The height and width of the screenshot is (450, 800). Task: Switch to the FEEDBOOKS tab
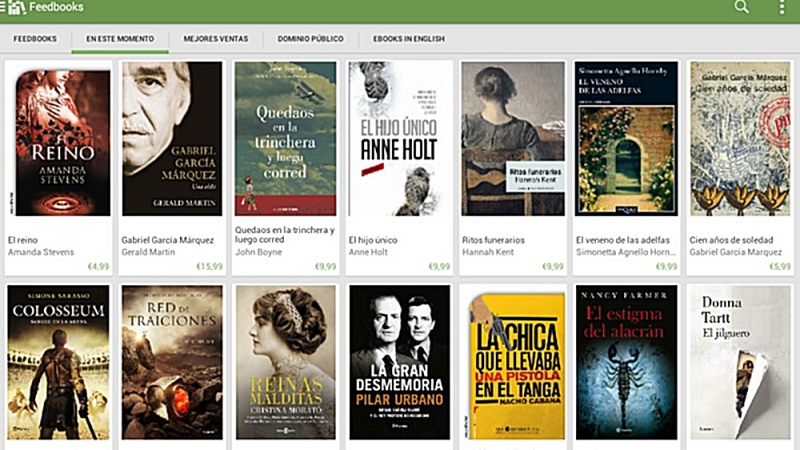(35, 39)
